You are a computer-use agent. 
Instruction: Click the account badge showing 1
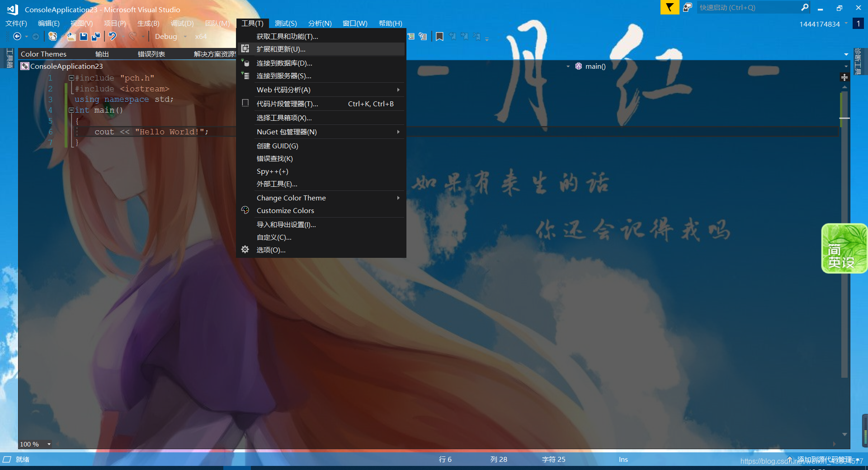tap(858, 24)
